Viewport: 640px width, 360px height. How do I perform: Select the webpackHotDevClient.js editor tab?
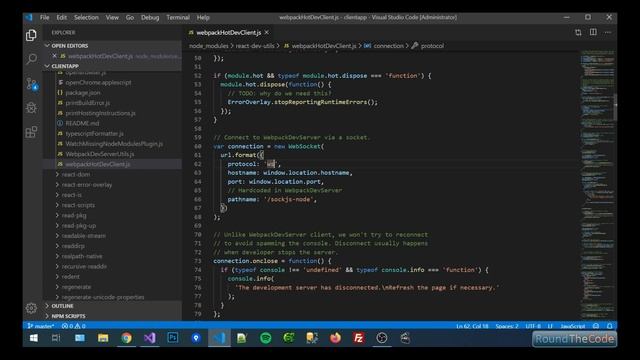[228, 32]
